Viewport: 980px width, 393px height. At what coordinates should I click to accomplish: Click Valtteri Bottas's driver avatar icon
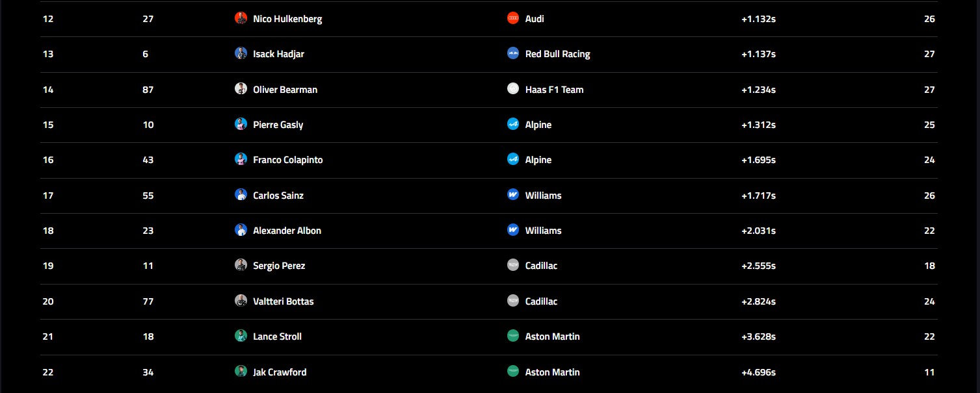point(241,301)
